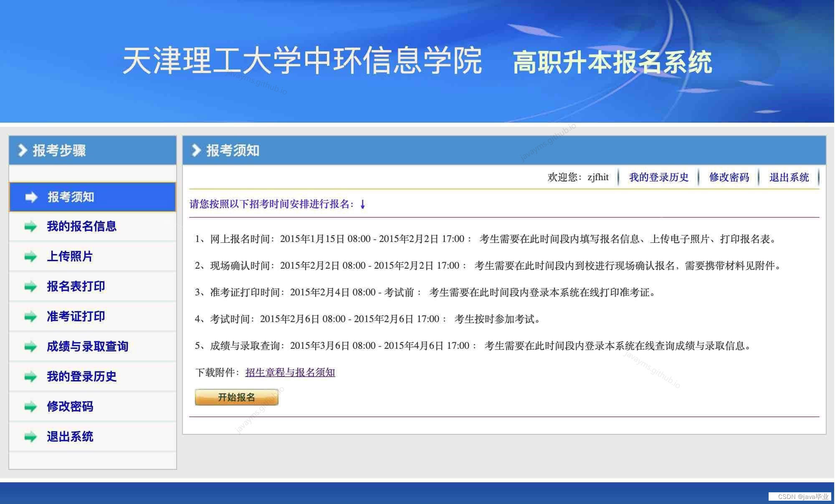The height and width of the screenshot is (504, 835).
Task: Open 我的报名信息 in sidebar menu
Action: [81, 227]
